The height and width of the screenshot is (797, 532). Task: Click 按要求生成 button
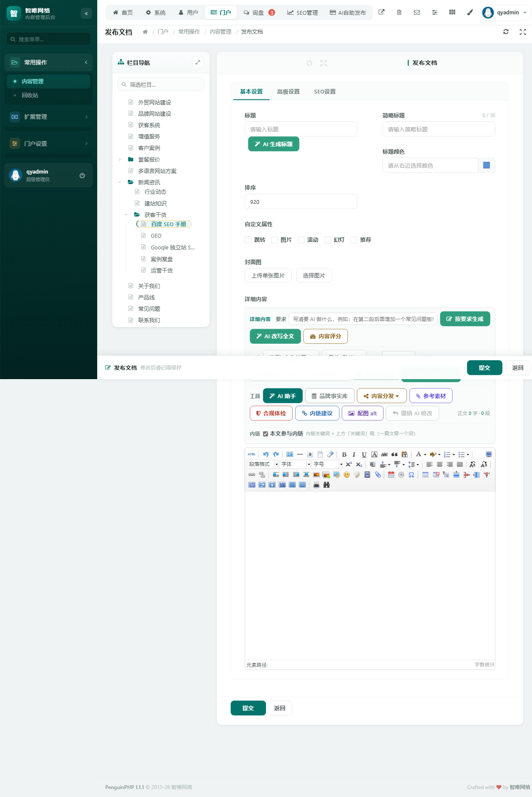click(465, 319)
